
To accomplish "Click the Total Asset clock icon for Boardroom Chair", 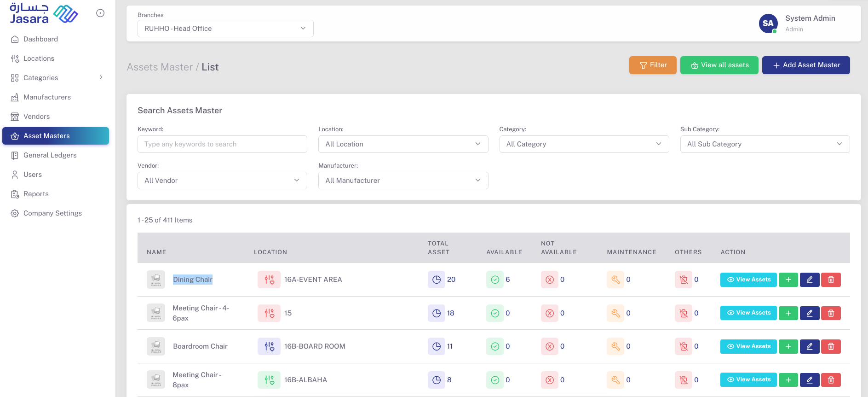I will tap(436, 346).
